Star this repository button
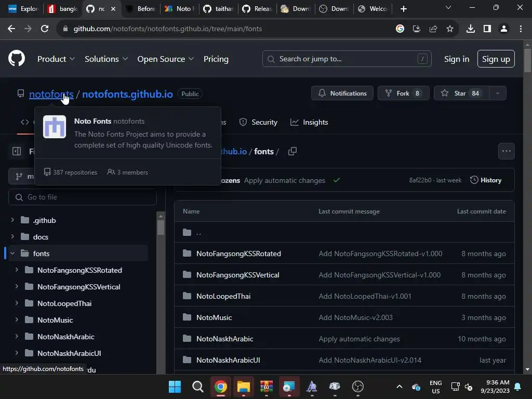The image size is (532, 399). [x=462, y=94]
